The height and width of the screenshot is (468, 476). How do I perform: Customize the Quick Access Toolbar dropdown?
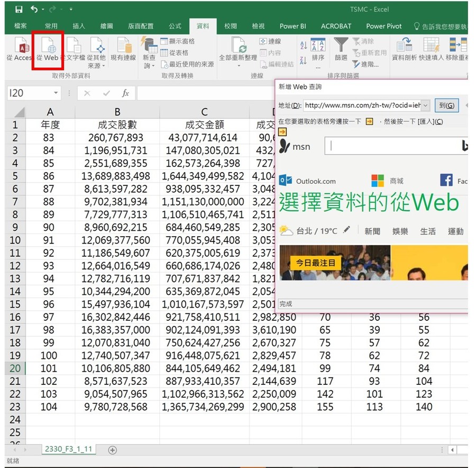pos(71,10)
